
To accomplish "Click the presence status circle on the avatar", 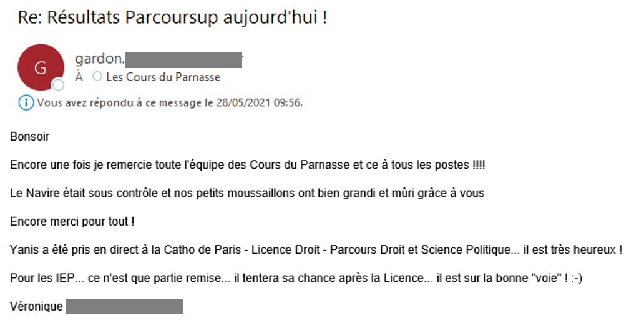I will 58,85.
